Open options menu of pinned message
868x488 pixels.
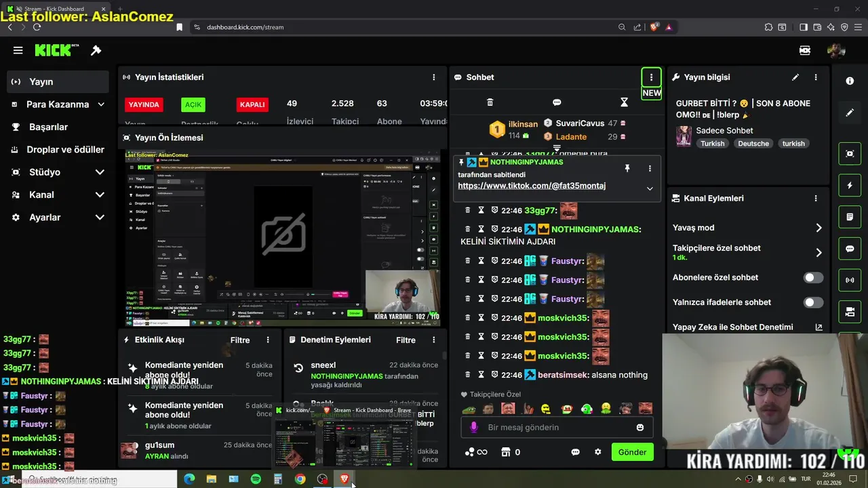pos(650,168)
